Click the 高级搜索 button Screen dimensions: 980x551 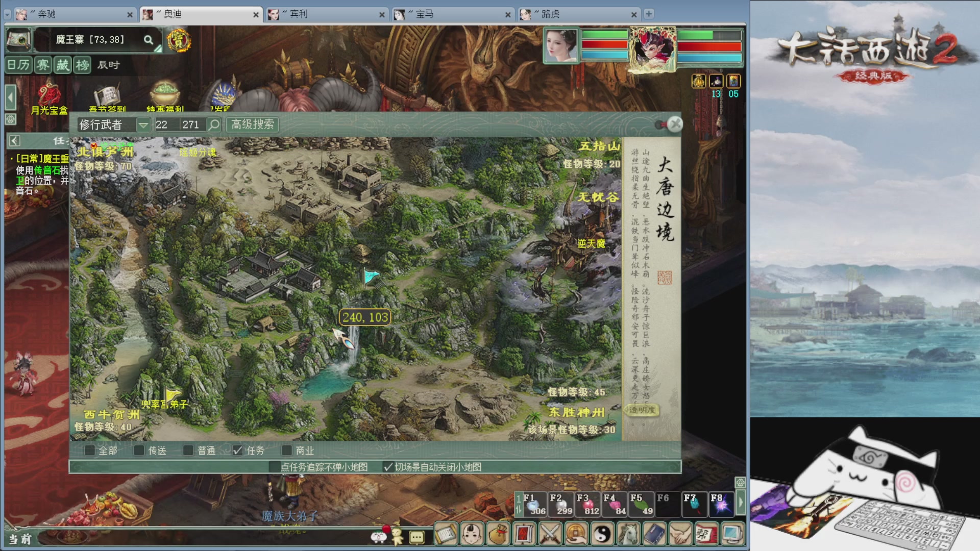pyautogui.click(x=253, y=124)
